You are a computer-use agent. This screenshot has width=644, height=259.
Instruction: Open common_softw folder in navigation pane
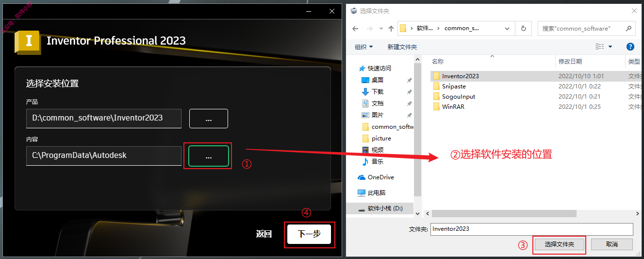click(x=392, y=126)
